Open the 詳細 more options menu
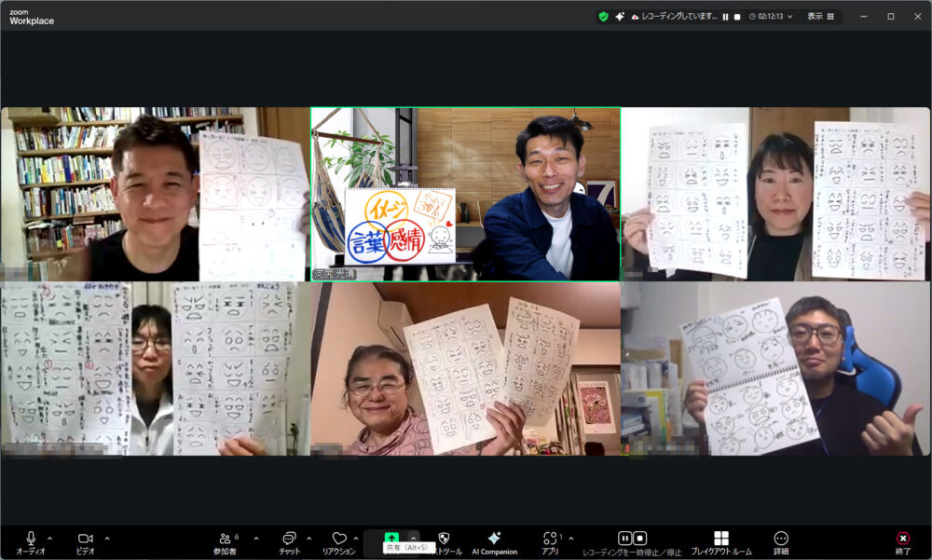Screen dimensions: 932x560 [781, 539]
